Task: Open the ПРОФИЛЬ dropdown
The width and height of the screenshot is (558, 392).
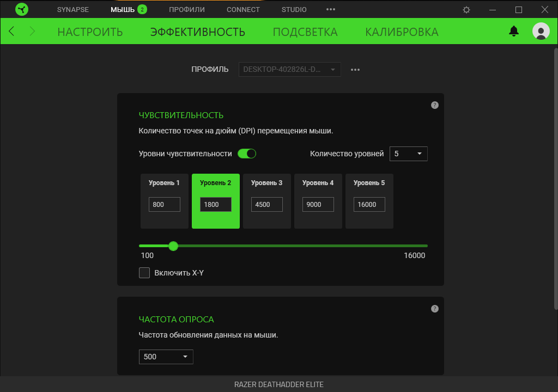Action: tap(289, 69)
